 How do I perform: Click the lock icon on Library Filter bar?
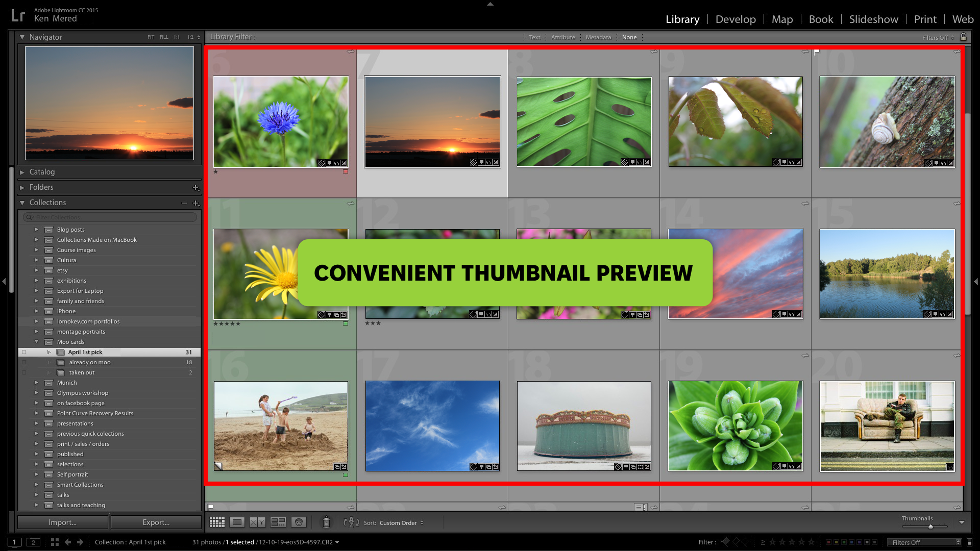point(964,37)
